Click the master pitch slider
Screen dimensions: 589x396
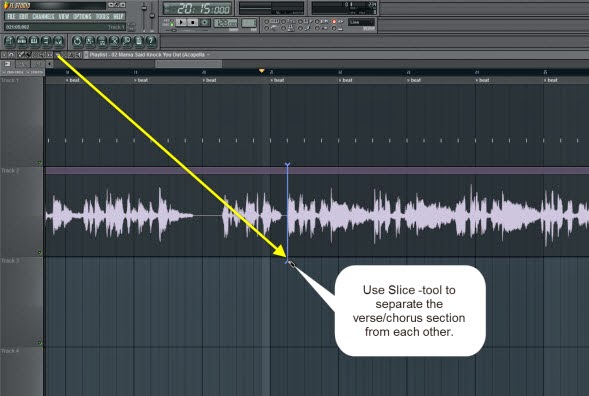(x=152, y=16)
